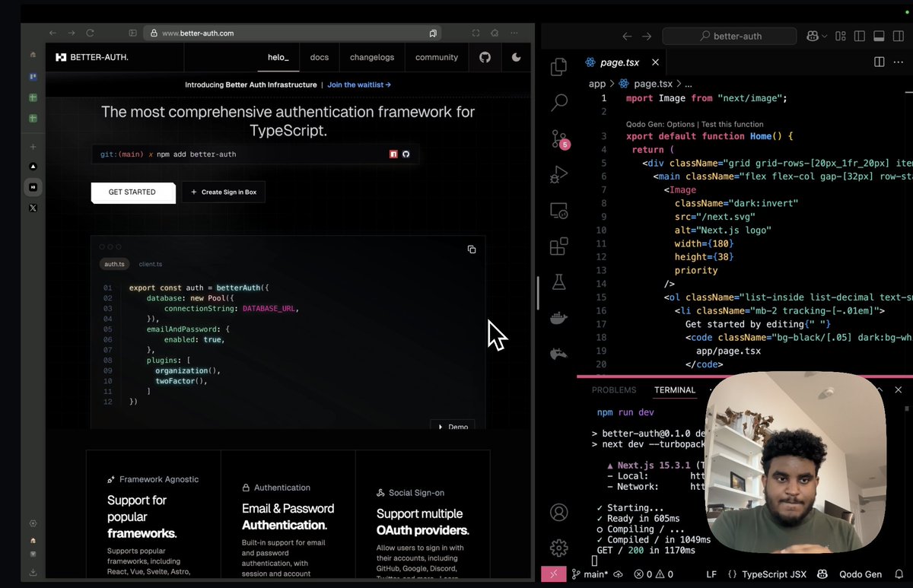The image size is (913, 588).
Task: Click the browser address bar better-auth.com
Action: tap(293, 33)
